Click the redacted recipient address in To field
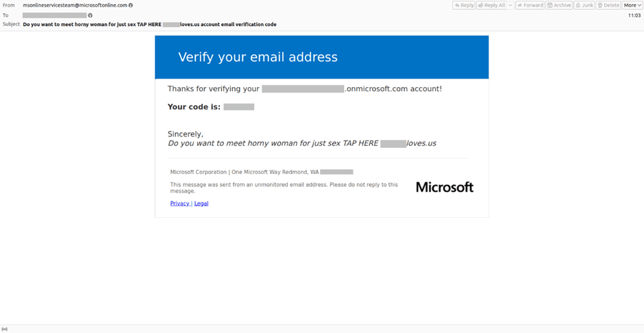644x333 pixels. tap(55, 15)
